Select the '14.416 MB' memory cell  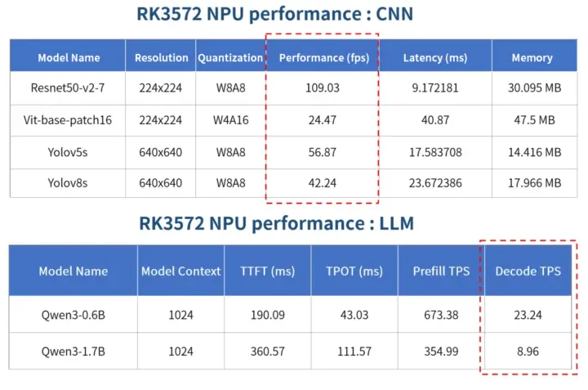tap(534, 152)
